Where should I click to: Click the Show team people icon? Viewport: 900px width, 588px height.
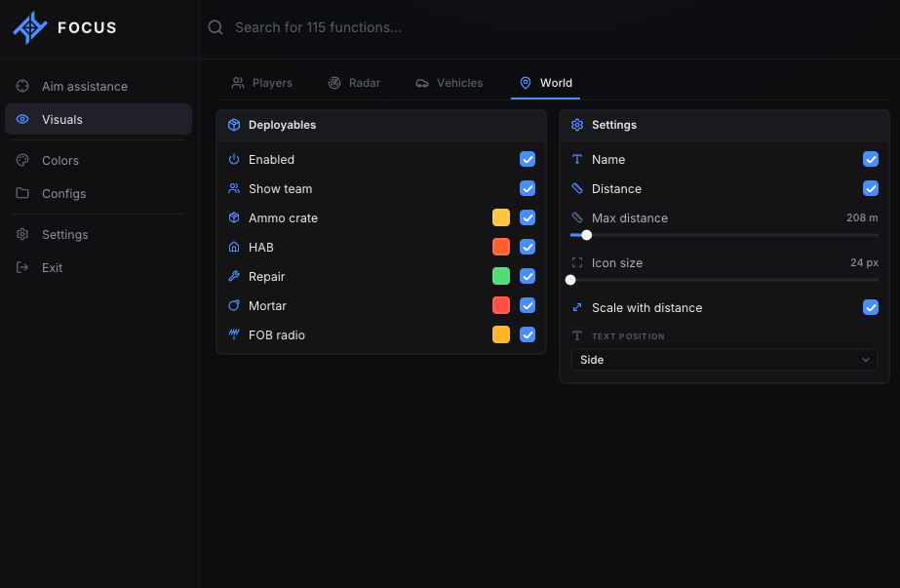[234, 188]
